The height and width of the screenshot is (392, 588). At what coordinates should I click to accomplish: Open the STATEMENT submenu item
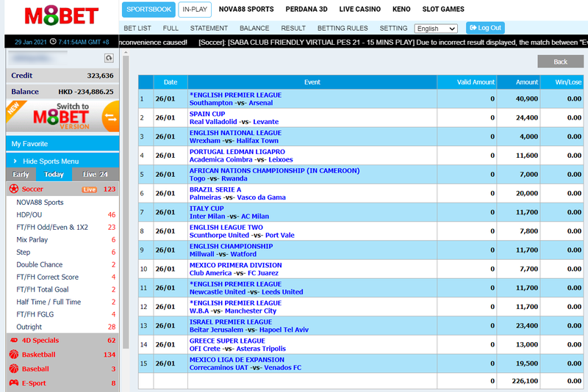(x=209, y=28)
